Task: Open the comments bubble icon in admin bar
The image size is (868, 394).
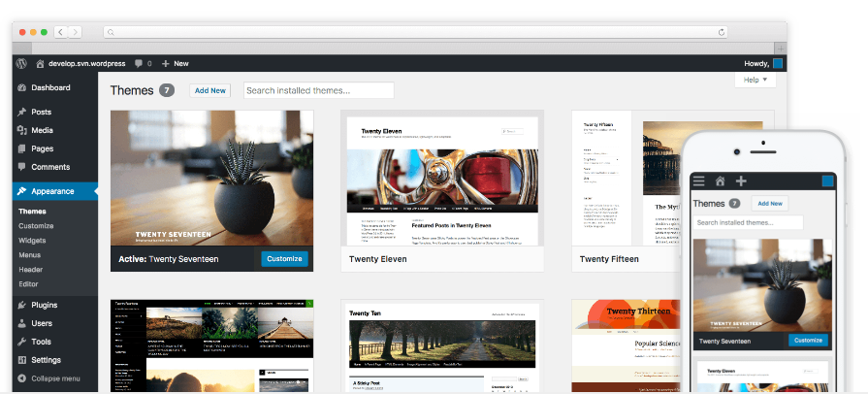Action: tap(139, 64)
